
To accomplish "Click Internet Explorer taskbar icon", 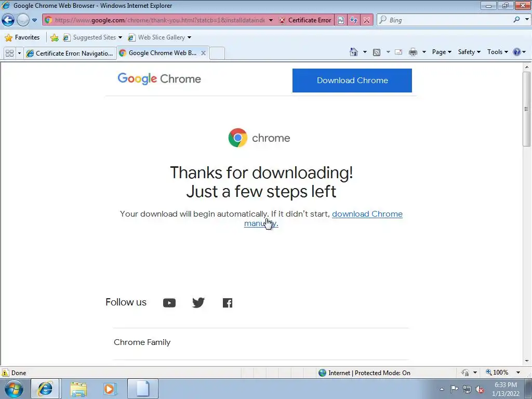I will [45, 389].
